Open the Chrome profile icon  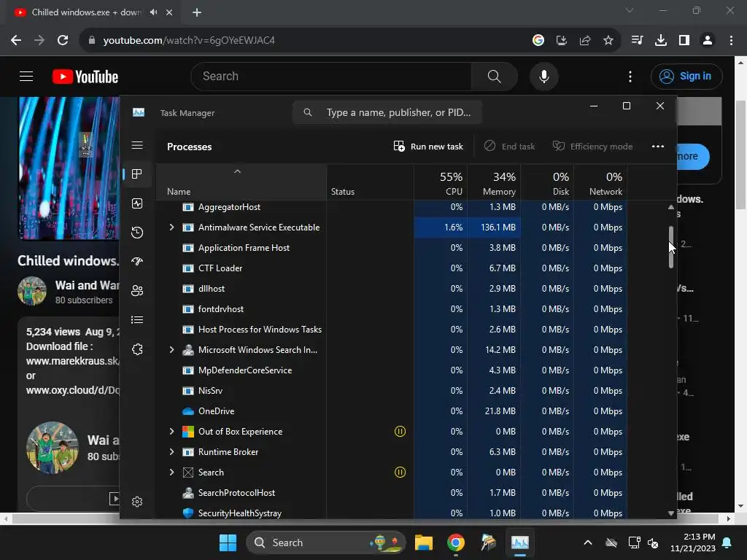pos(708,41)
